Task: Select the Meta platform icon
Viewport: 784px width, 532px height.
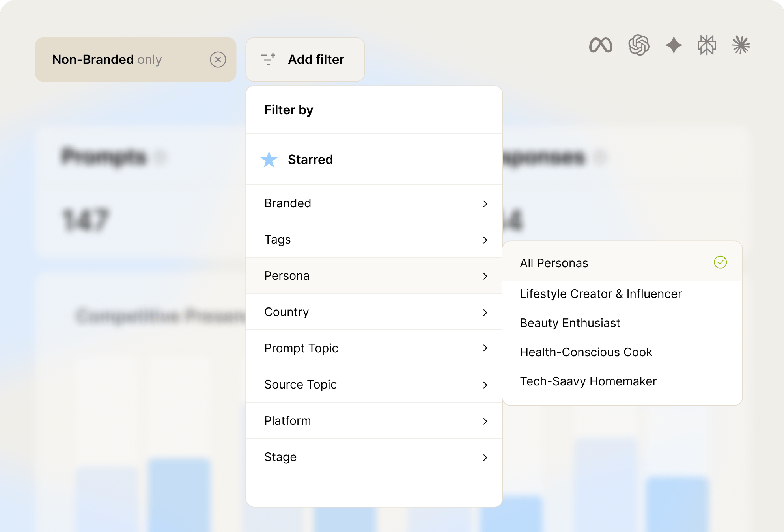Action: [600, 45]
